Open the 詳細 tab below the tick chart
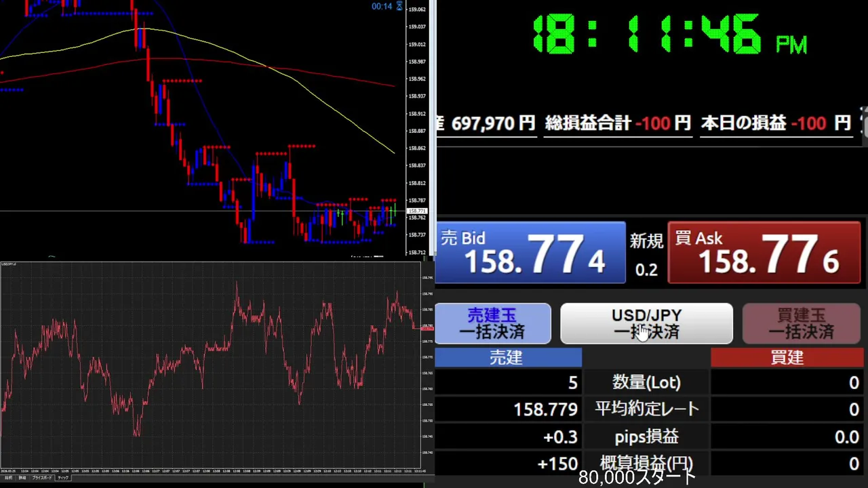 tap(22, 478)
